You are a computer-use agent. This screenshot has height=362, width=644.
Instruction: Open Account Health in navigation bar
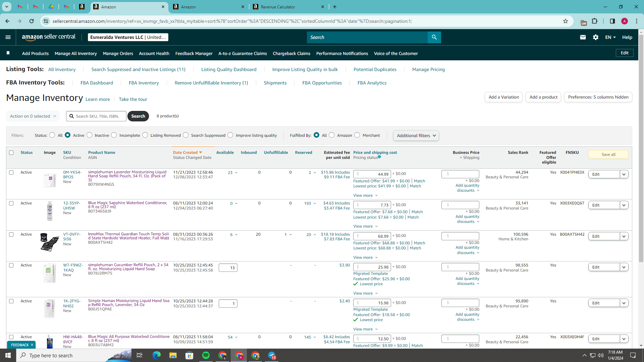pos(154,53)
